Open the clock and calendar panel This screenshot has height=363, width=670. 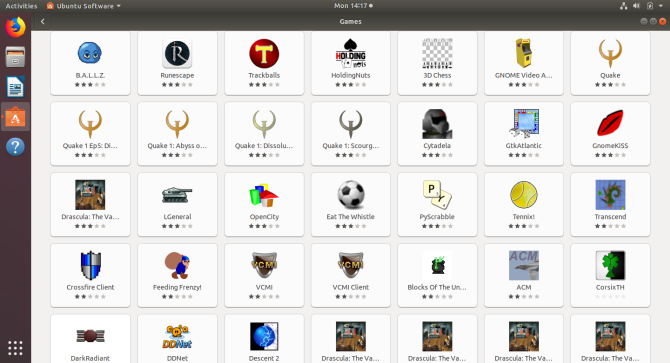point(353,6)
